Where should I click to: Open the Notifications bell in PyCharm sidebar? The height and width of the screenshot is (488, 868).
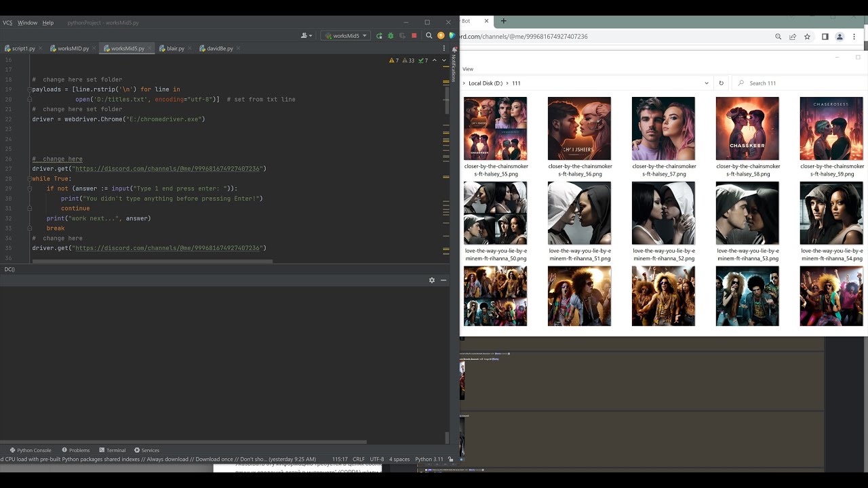click(x=454, y=49)
